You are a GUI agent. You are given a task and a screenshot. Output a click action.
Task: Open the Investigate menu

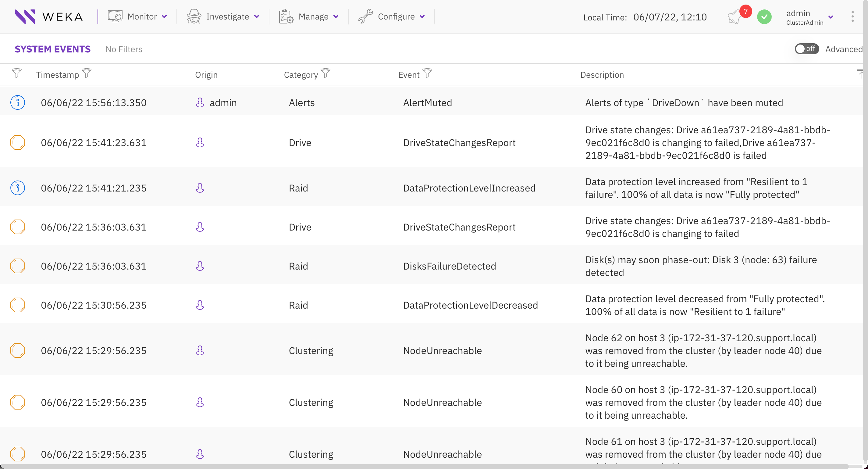tap(228, 16)
